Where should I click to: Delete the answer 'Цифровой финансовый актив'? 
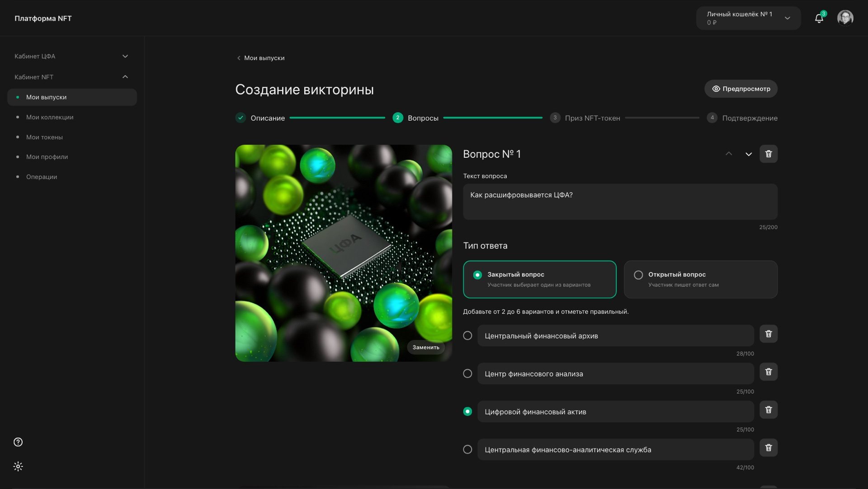768,410
